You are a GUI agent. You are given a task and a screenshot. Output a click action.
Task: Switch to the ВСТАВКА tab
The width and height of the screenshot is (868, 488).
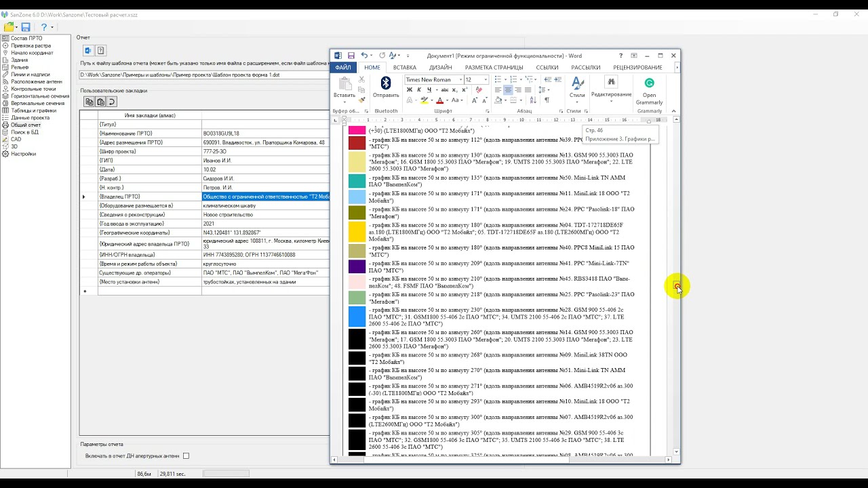405,67
